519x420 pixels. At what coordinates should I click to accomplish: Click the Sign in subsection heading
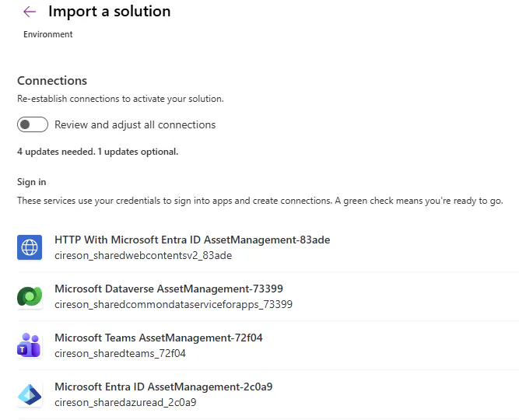point(32,182)
